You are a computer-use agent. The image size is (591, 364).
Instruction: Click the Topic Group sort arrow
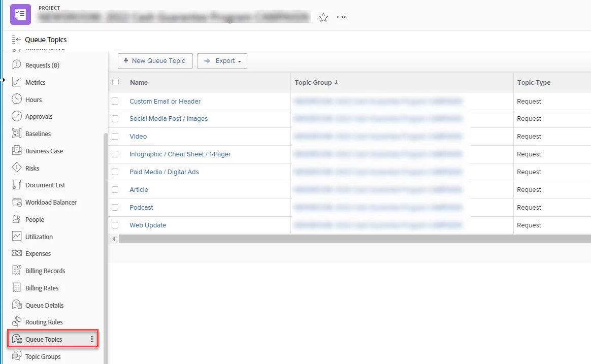point(336,82)
